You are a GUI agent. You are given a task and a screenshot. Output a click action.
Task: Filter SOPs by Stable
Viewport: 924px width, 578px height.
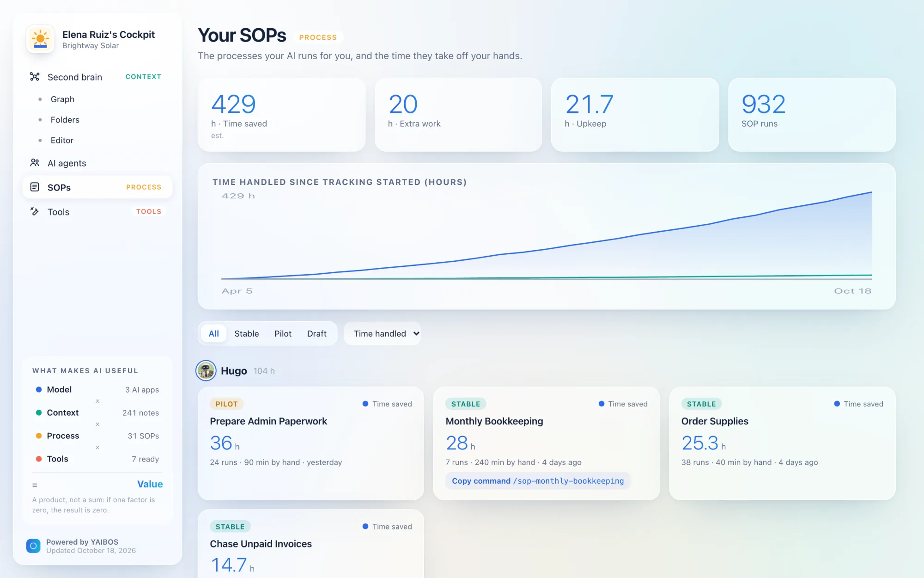[246, 333]
